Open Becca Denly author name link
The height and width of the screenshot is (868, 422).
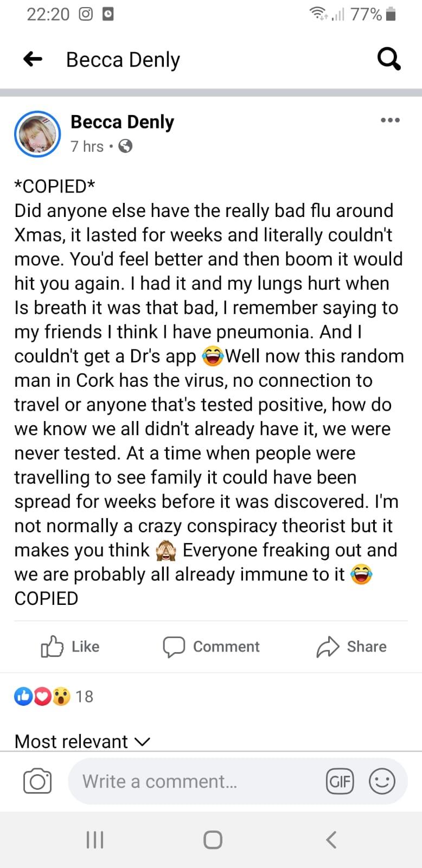pyautogui.click(x=122, y=122)
